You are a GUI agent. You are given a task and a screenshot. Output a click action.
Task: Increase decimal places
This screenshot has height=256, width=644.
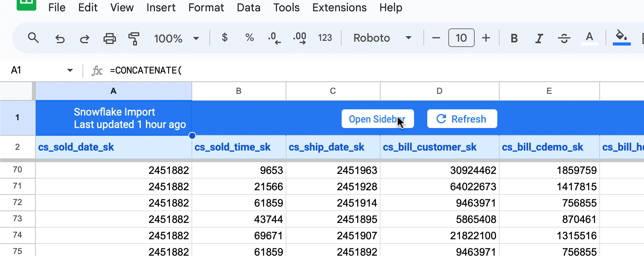coord(300,38)
